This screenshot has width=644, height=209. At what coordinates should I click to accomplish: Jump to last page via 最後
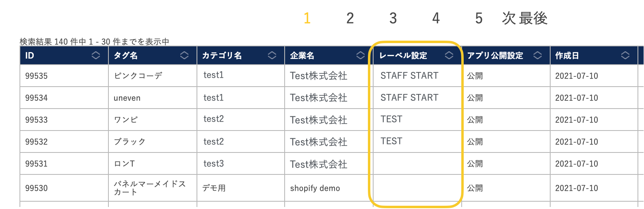click(x=533, y=18)
